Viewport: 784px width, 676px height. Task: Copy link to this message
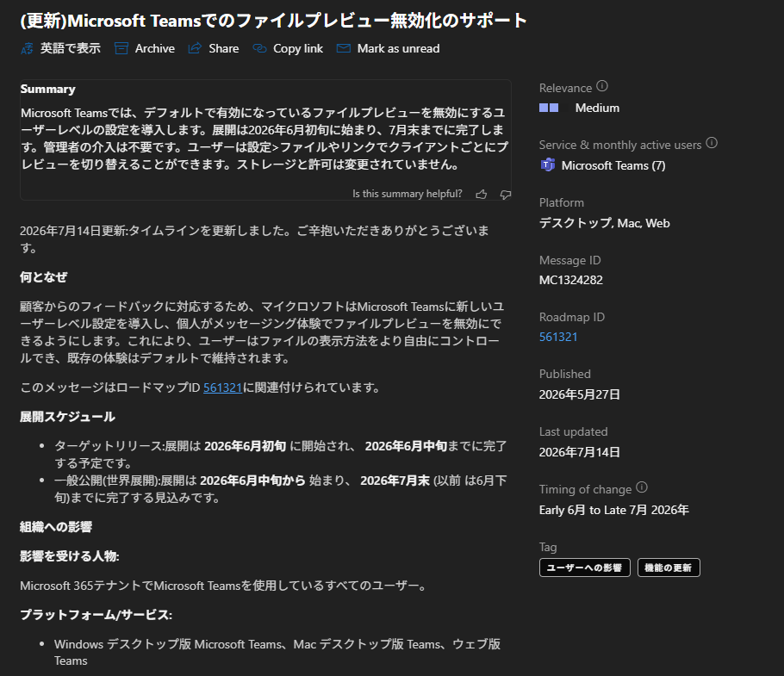click(x=298, y=48)
